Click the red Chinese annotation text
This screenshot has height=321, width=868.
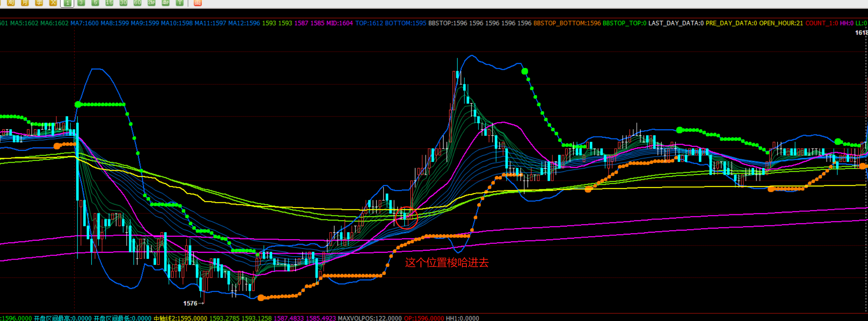tap(447, 263)
